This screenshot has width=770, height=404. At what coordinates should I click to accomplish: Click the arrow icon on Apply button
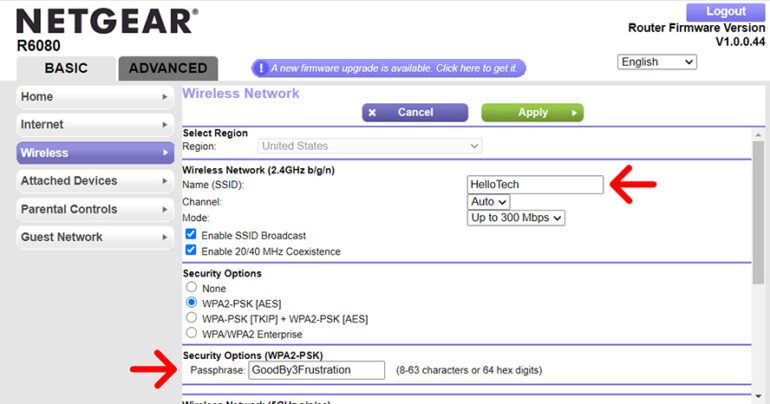click(x=573, y=113)
